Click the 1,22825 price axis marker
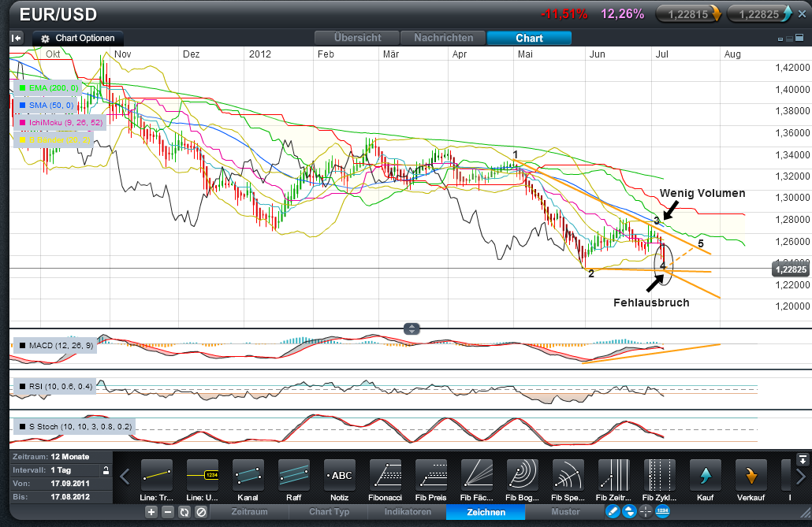Viewport: 812px width, 527px height. pos(790,269)
